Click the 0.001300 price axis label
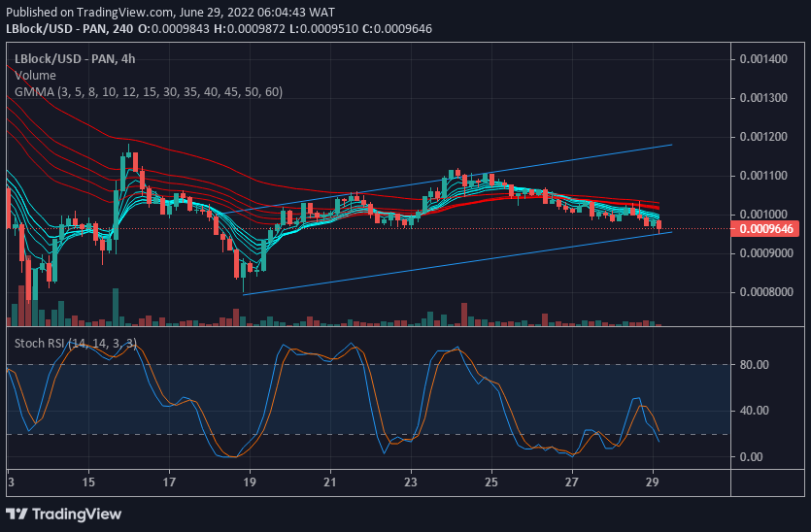 tap(763, 98)
